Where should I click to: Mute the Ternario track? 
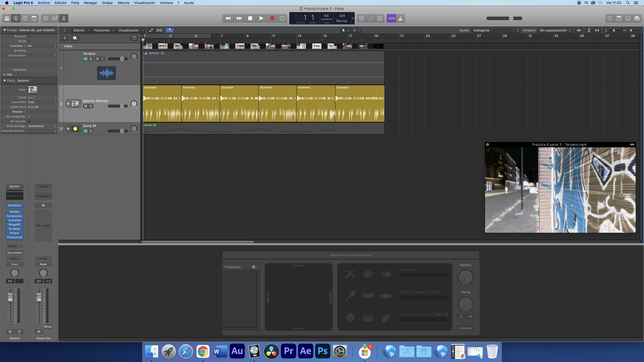pos(86,59)
